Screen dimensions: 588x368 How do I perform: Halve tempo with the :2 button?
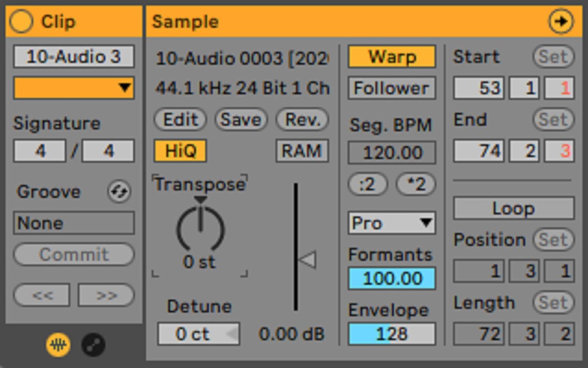pyautogui.click(x=368, y=184)
